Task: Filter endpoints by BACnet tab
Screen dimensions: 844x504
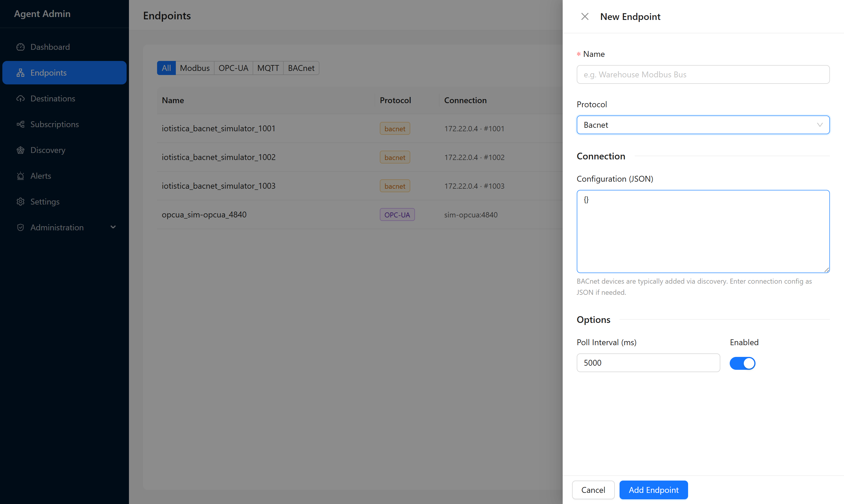Action: [x=301, y=68]
